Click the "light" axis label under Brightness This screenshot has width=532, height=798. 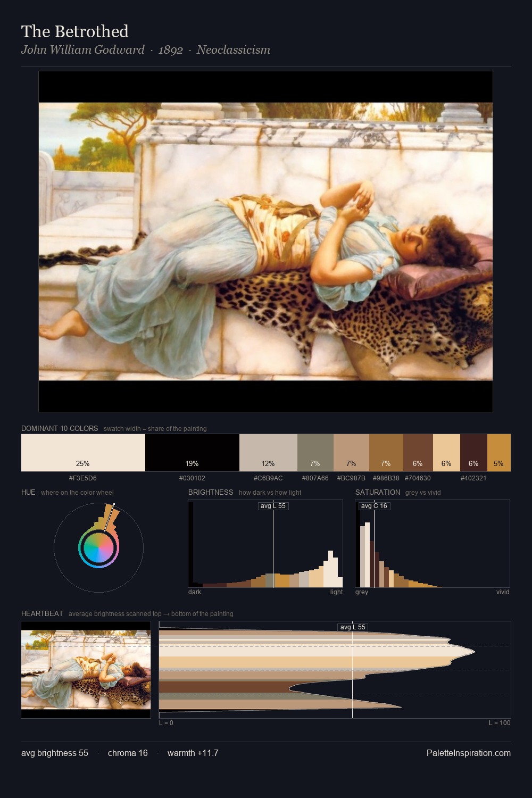tap(336, 592)
